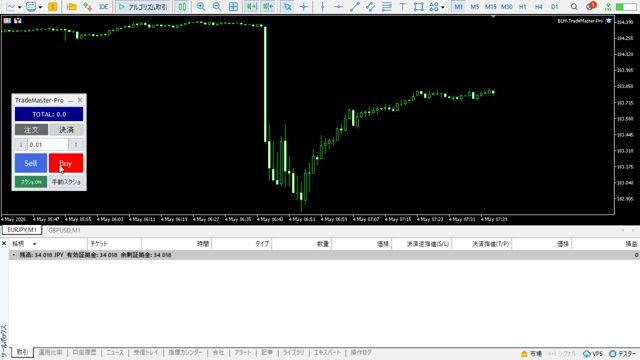The image size is (640, 360).
Task: Zoom out on the chart
Action: click(217, 7)
